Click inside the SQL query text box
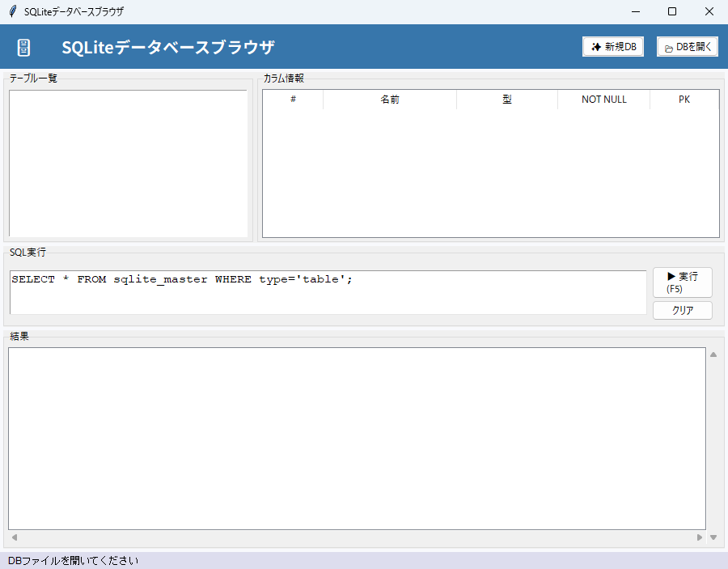Viewport: 728px width, 569px height. (328, 293)
